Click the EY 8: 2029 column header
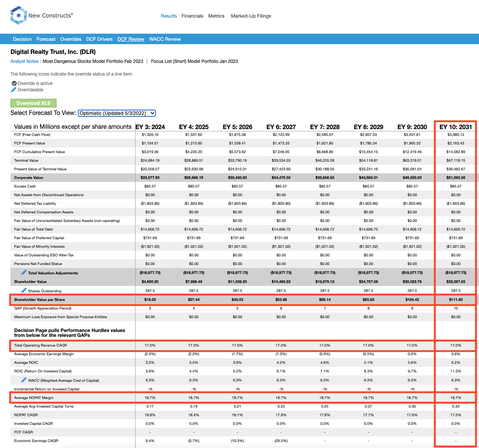Image resolution: width=479 pixels, height=448 pixels. [369, 127]
